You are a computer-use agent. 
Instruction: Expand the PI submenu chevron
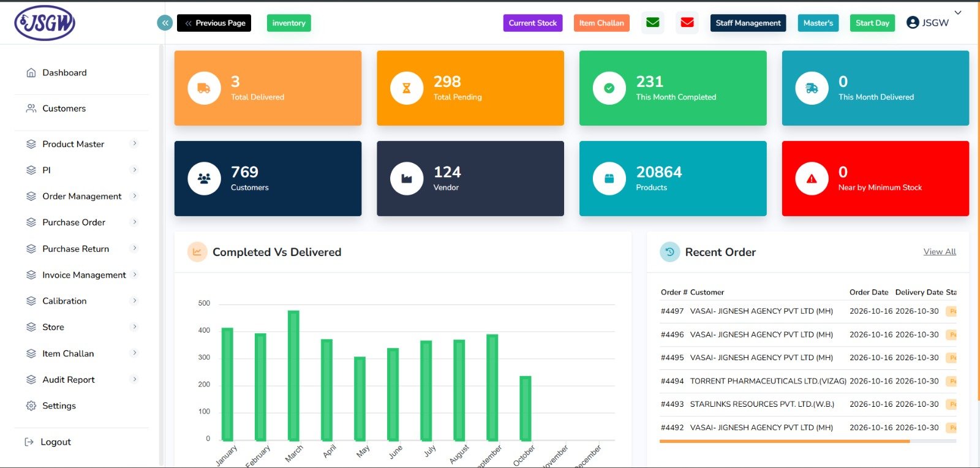click(135, 170)
